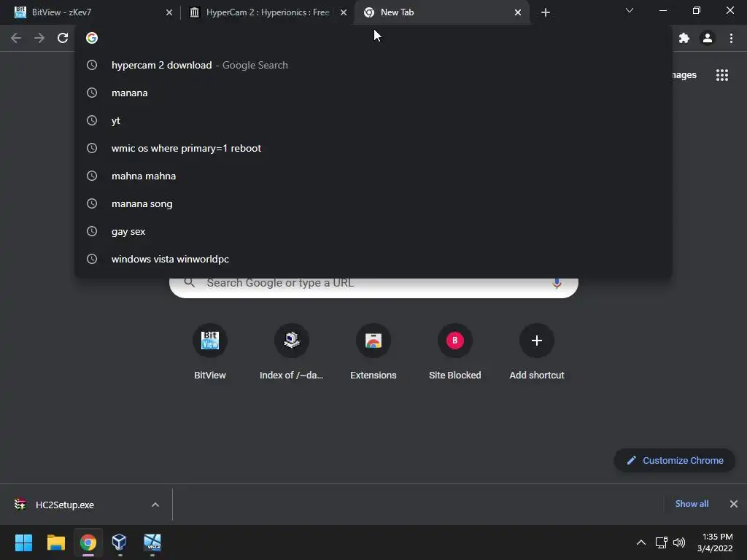The width and height of the screenshot is (747, 560).
Task: Click the Vista virtual machine taskbar icon
Action: (152, 542)
